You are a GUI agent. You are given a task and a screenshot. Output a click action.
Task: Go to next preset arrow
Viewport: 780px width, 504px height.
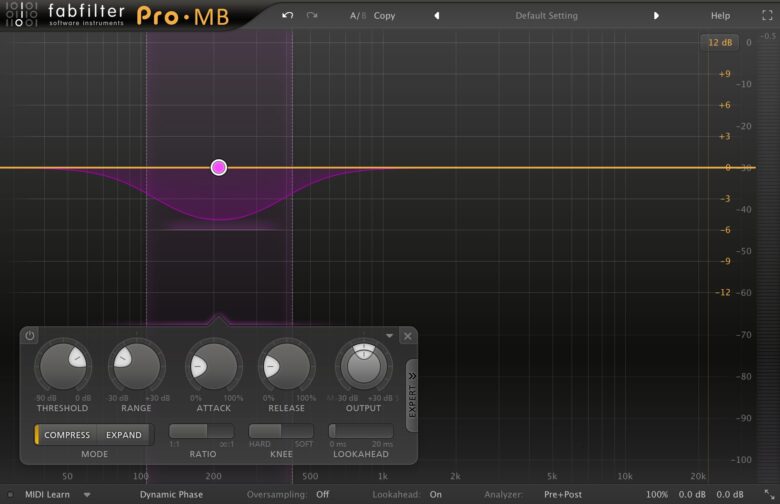(x=656, y=16)
